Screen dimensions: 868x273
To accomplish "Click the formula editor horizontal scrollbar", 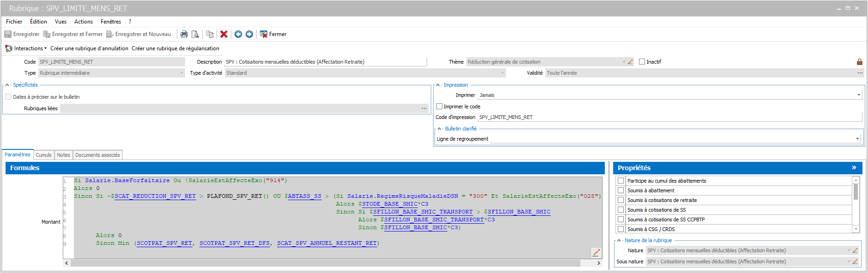I will [325, 263].
